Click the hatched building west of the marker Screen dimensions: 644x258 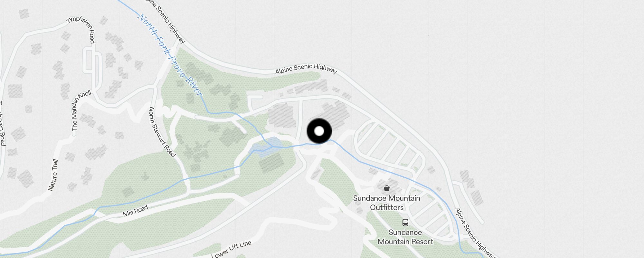pos(282,115)
